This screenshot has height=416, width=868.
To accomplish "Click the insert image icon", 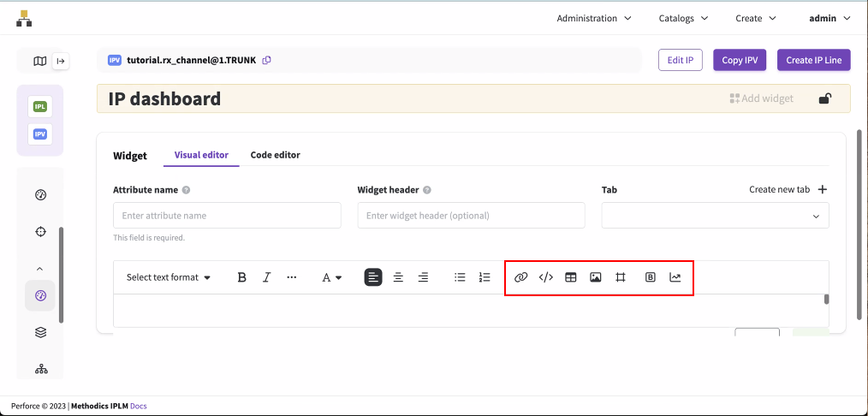I will tap(596, 277).
